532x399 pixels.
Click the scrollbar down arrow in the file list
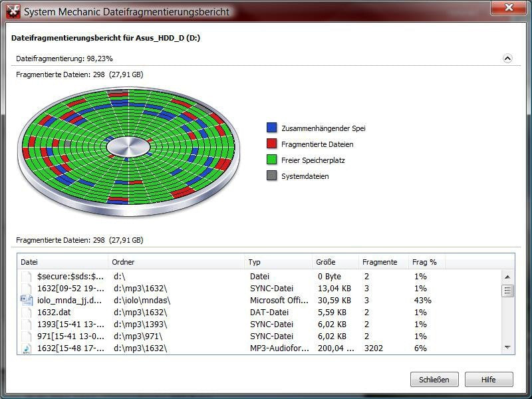pyautogui.click(x=507, y=347)
